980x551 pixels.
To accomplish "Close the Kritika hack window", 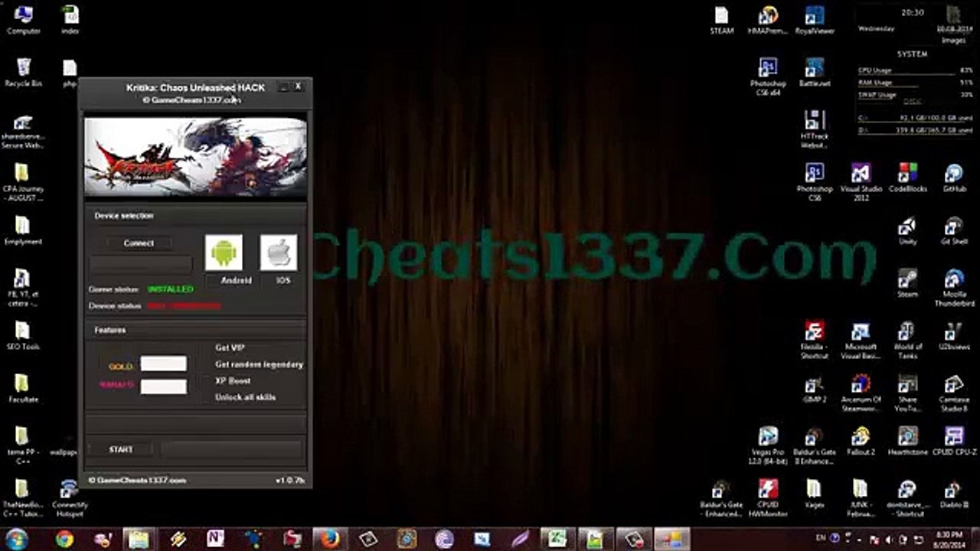I will pos(298,86).
